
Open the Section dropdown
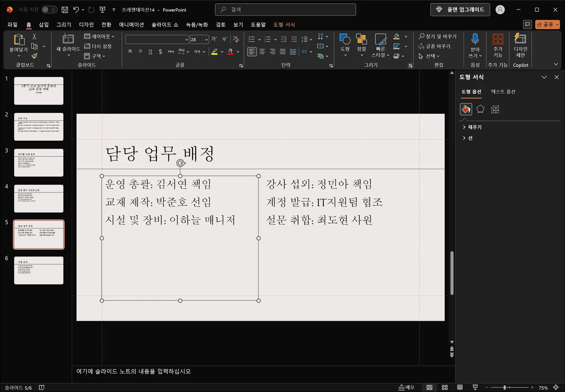[x=95, y=56]
